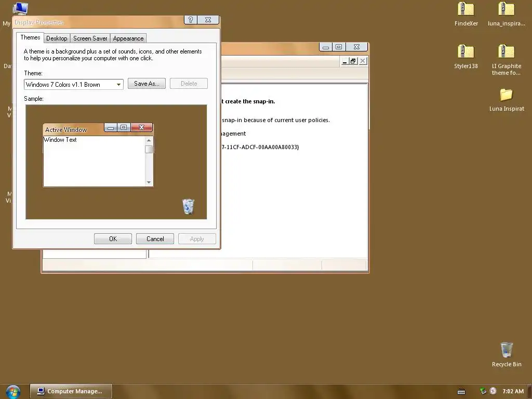
Task: Close the Computer Management window
Action: coord(356,47)
